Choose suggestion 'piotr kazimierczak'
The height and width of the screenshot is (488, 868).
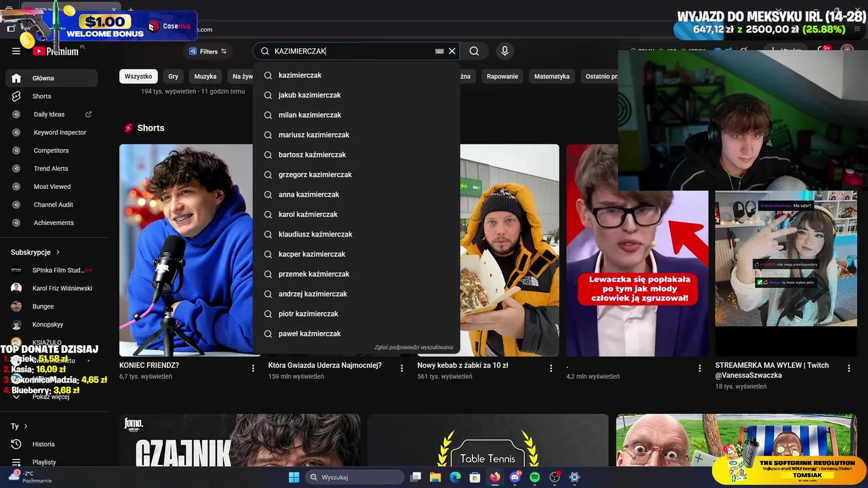357,314
